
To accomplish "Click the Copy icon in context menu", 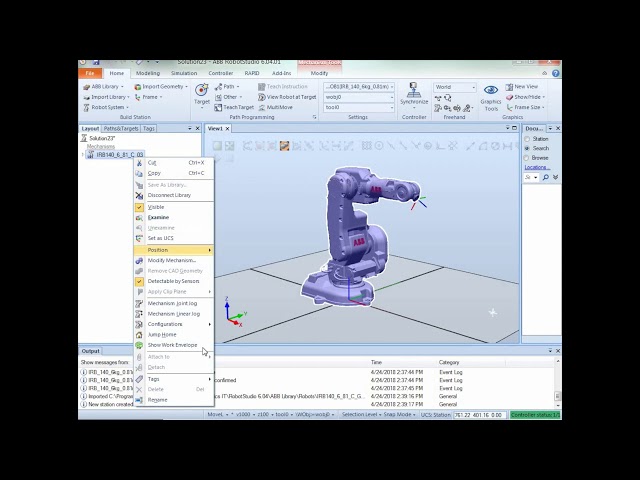I will 139,173.
